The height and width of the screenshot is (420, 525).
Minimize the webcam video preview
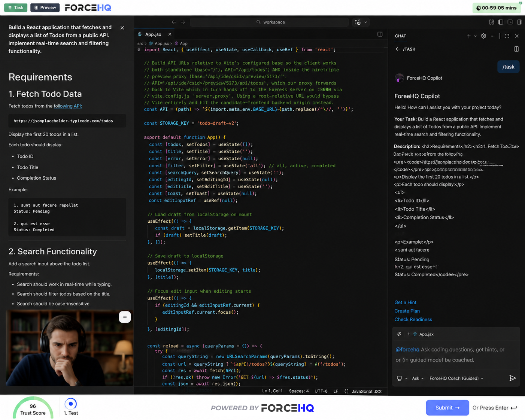click(x=125, y=317)
